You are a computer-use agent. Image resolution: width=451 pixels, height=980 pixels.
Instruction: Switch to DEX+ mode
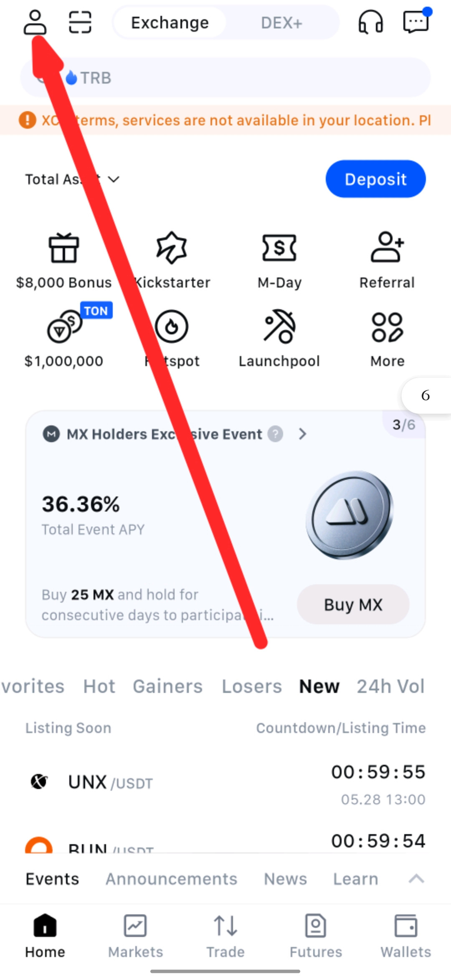pos(281,23)
